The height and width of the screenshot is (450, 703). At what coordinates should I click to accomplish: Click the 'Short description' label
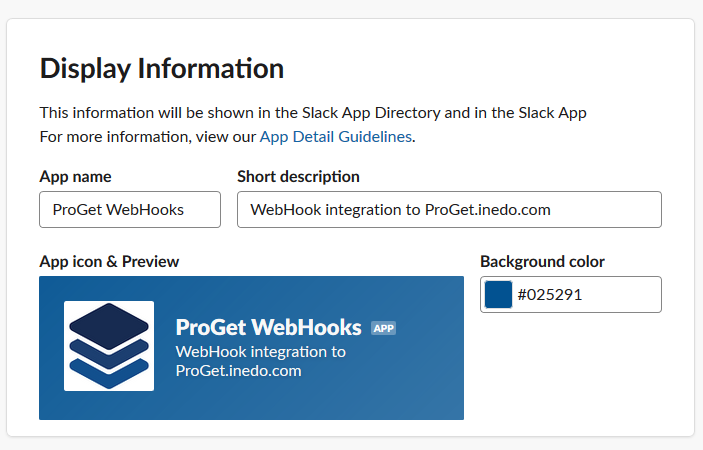click(x=298, y=177)
